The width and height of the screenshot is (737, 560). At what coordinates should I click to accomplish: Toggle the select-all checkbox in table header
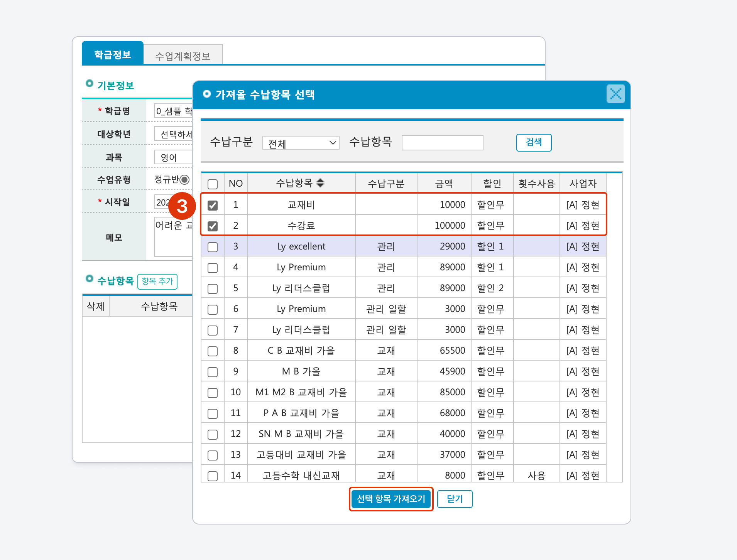point(213,184)
